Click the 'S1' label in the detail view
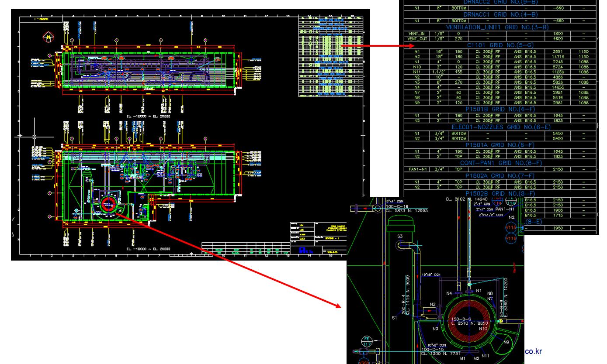This screenshot has width=607, height=364. coord(395,318)
